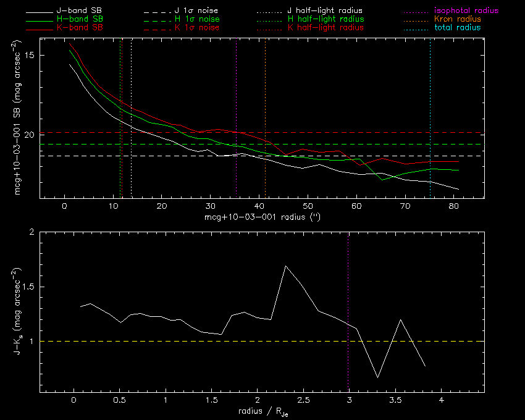Screen dimensions: 525x420
Task: Click the peak of the J-Ks color curve
Action: 285,266
